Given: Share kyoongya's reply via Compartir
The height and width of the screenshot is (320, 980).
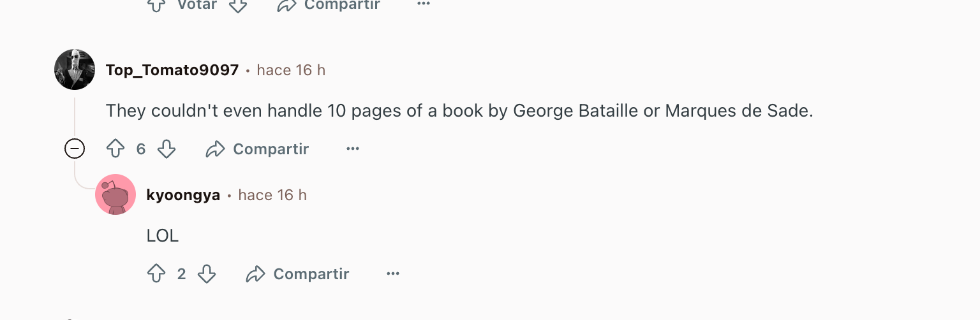Looking at the screenshot, I should coord(298,274).
